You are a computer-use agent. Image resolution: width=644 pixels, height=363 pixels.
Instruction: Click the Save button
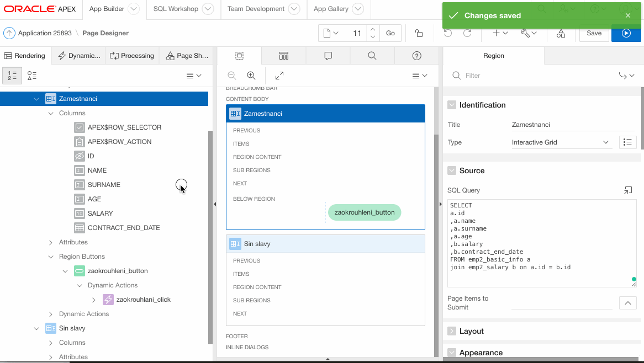point(594,33)
